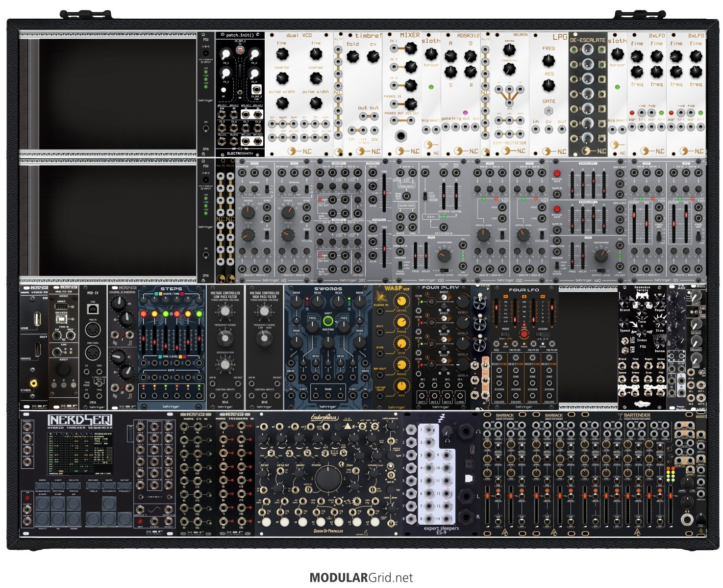The height and width of the screenshot is (588, 723).
Task: Click the CV_OUT_1 C10 jack on patch.Init()
Action: click(256, 90)
